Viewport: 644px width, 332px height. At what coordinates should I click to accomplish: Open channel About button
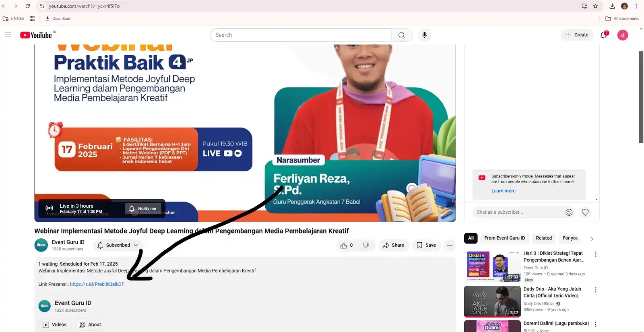pyautogui.click(x=90, y=325)
